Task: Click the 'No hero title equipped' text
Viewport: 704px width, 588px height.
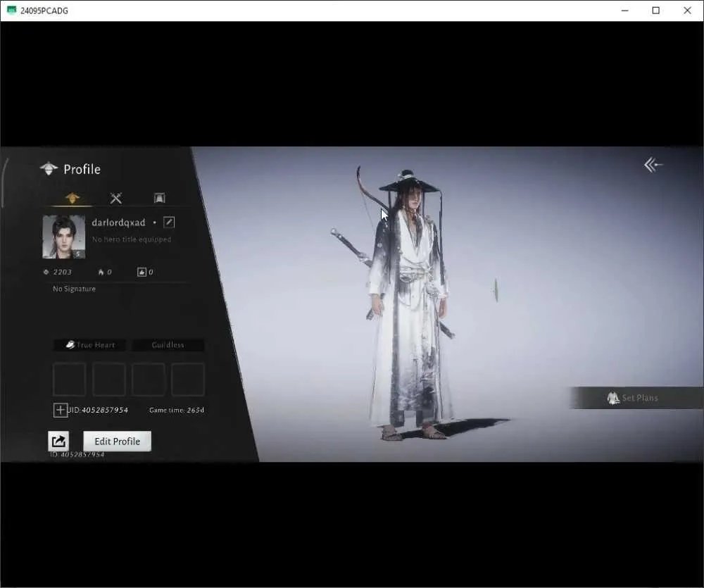Action: tap(132, 239)
